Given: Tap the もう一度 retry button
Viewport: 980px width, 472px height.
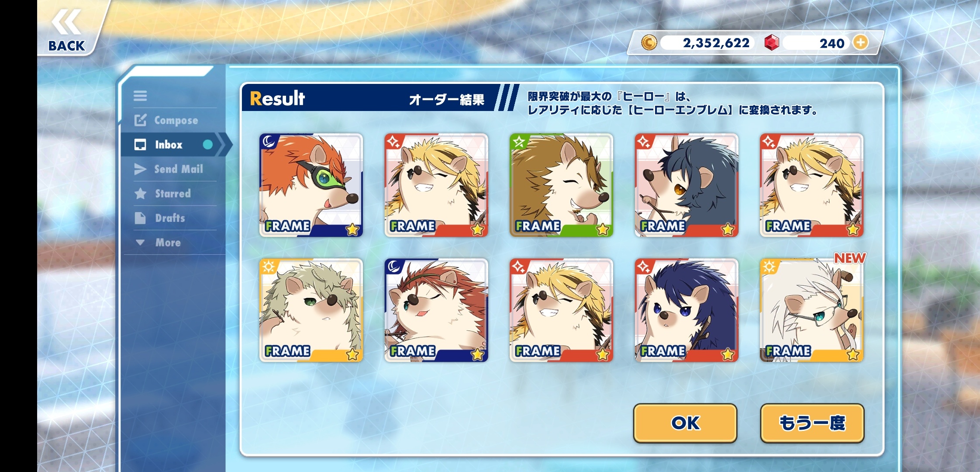Looking at the screenshot, I should (812, 423).
